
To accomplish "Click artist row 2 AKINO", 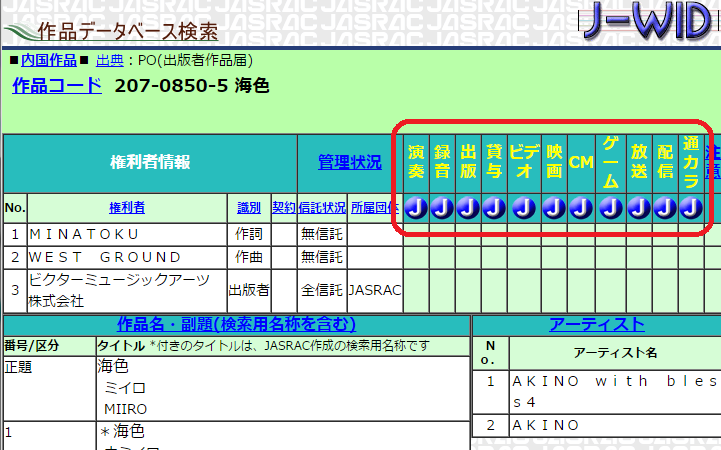I will pyautogui.click(x=615, y=425).
